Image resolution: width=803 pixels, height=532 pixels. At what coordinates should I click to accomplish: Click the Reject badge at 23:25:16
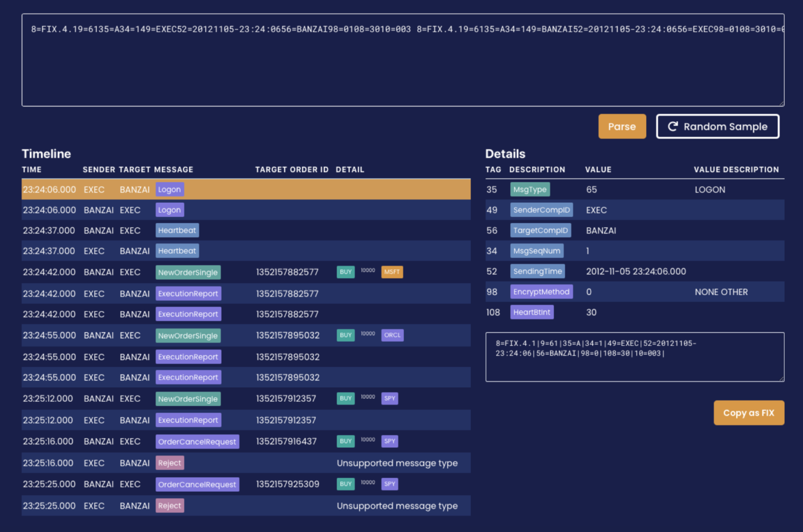point(169,463)
